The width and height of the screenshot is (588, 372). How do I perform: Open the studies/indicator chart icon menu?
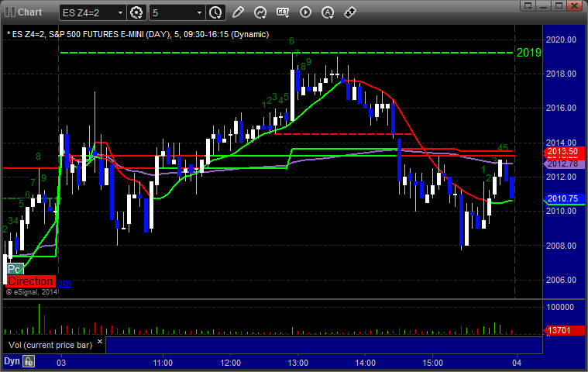[260, 12]
